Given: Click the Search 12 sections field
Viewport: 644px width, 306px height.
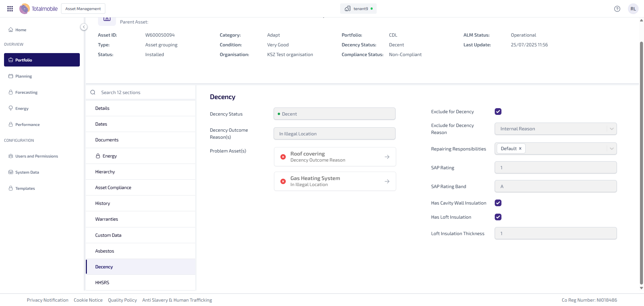Looking at the screenshot, I should pos(144,92).
